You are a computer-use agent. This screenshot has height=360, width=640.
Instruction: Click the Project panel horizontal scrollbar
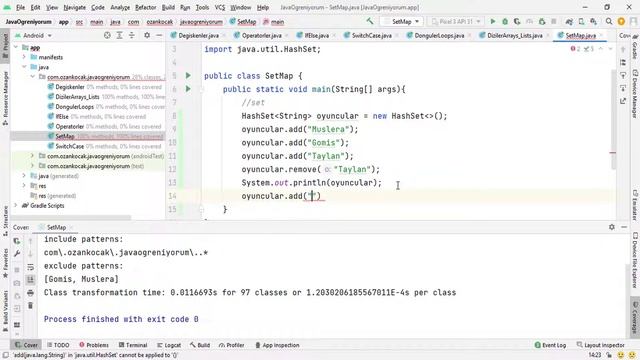(71, 218)
